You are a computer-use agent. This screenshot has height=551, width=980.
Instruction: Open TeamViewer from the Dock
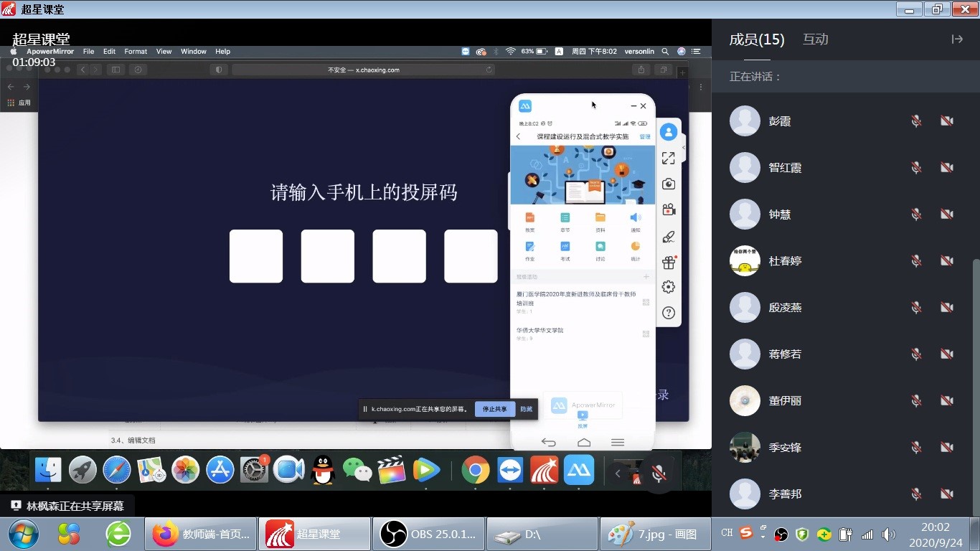click(x=510, y=470)
